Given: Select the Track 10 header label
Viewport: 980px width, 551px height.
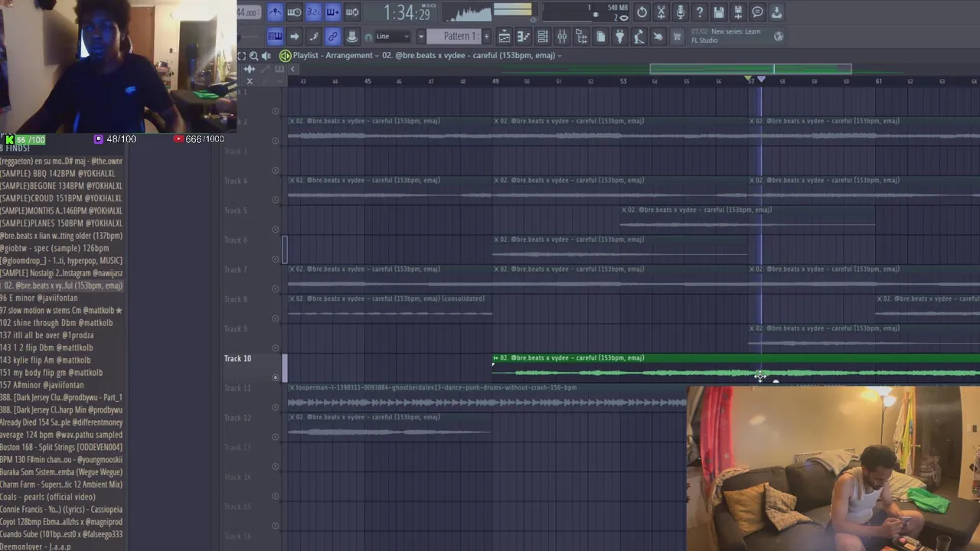Looking at the screenshot, I should click(237, 358).
